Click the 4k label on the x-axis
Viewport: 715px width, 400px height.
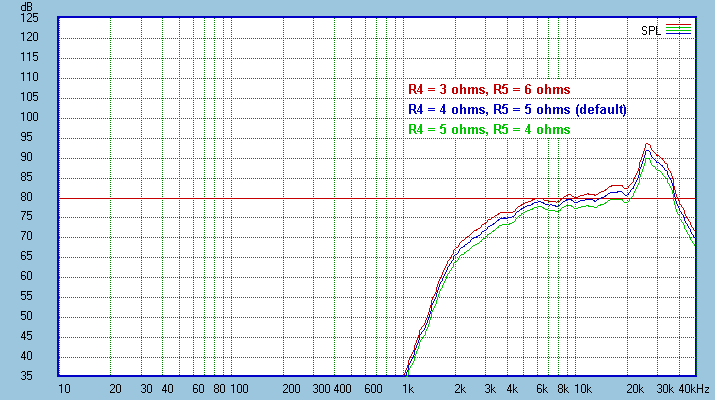click(512, 389)
